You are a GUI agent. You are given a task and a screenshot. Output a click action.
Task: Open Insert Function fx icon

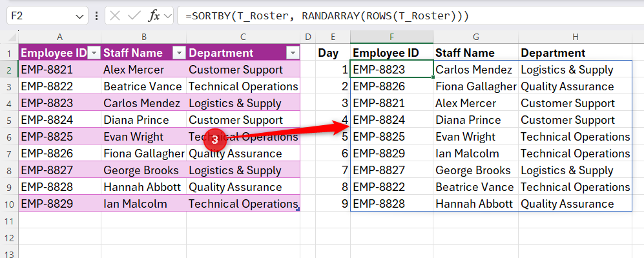154,16
